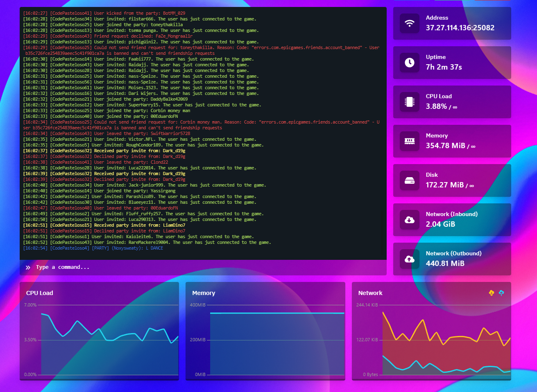This screenshot has height=392, width=537.
Task: Click the log line where Clond22 left the party
Action: pyautogui.click(x=95, y=162)
